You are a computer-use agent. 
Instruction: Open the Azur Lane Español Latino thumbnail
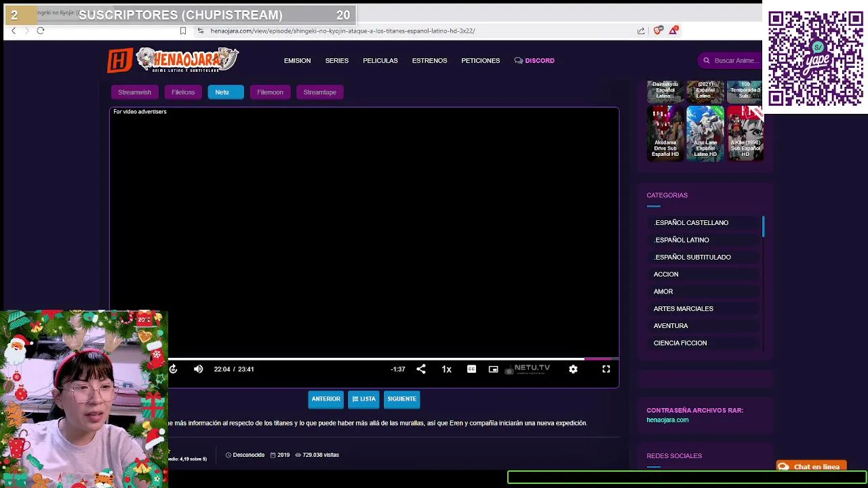tap(705, 133)
